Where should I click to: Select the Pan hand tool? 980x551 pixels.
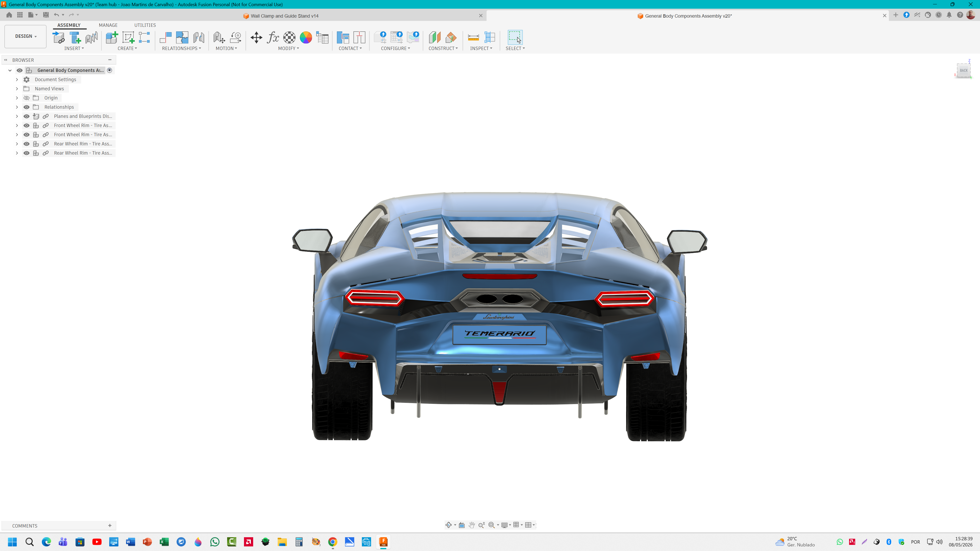(x=472, y=525)
